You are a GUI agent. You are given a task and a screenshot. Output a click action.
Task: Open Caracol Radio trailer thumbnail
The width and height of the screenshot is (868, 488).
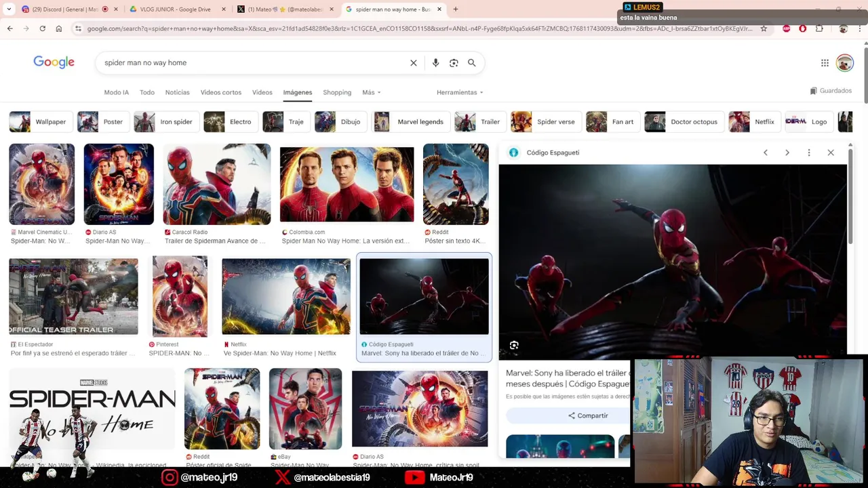coord(216,184)
